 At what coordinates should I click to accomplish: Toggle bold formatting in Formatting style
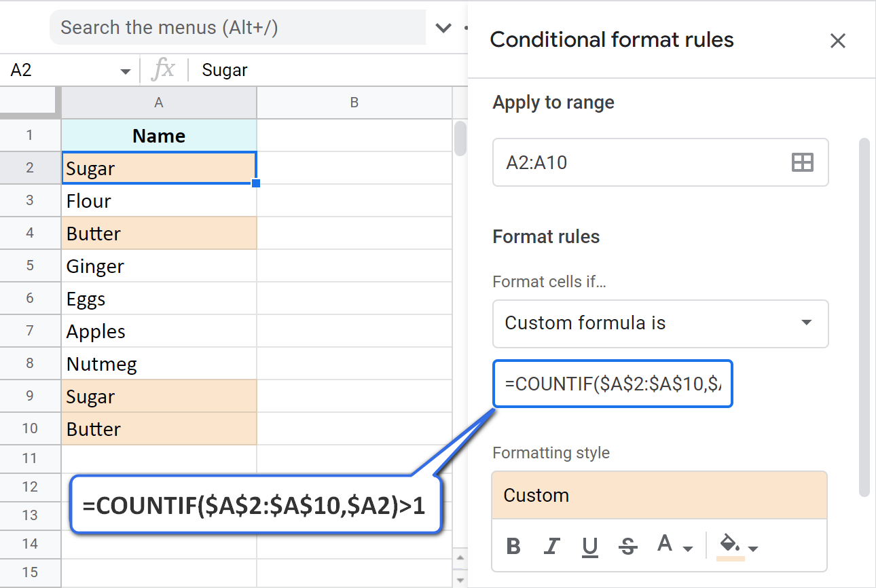coord(515,545)
